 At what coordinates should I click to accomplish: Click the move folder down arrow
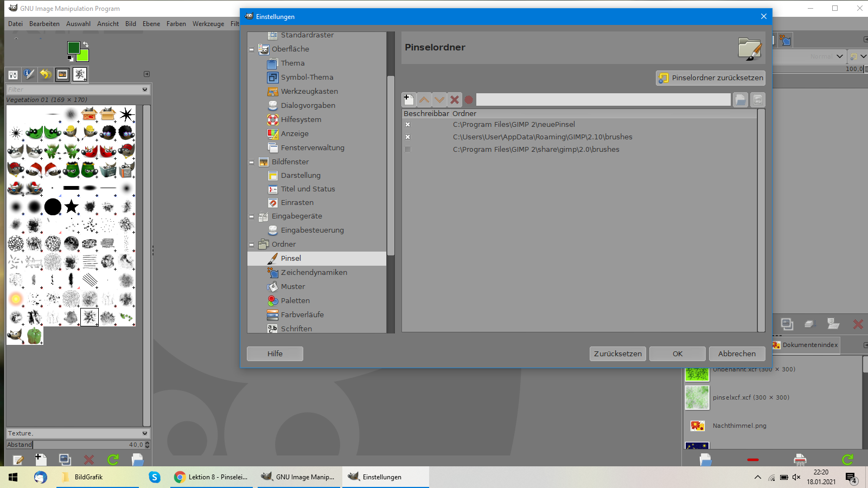439,100
